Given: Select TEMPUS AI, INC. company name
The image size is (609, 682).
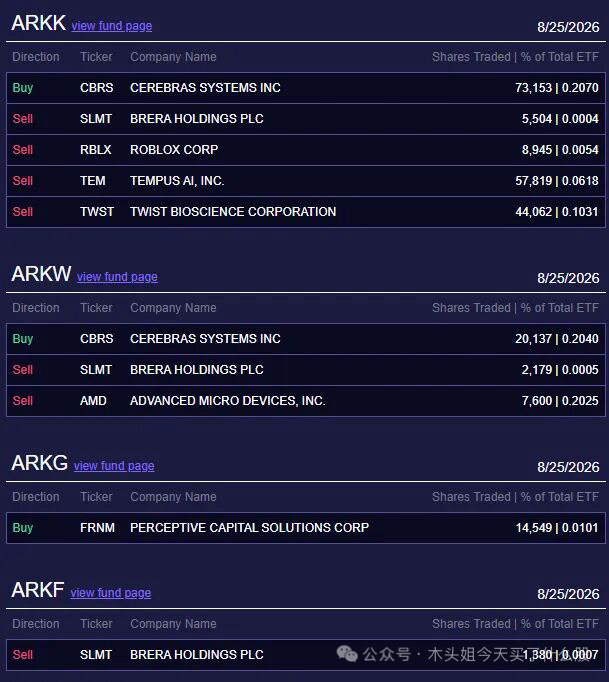Looking at the screenshot, I should 177,181.
